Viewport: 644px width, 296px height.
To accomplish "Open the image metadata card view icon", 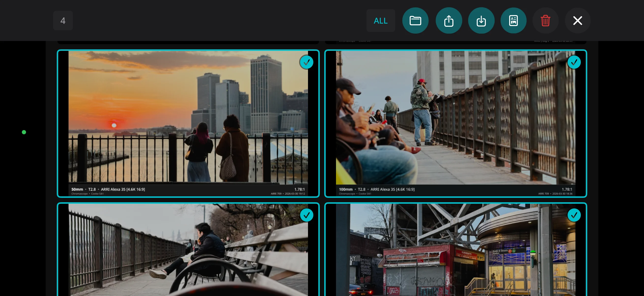I will (513, 20).
